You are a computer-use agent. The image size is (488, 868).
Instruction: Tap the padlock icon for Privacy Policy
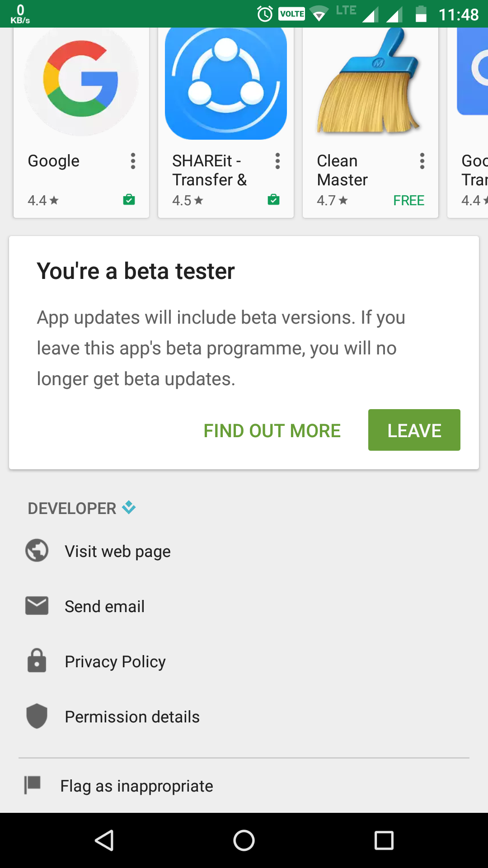(x=37, y=660)
